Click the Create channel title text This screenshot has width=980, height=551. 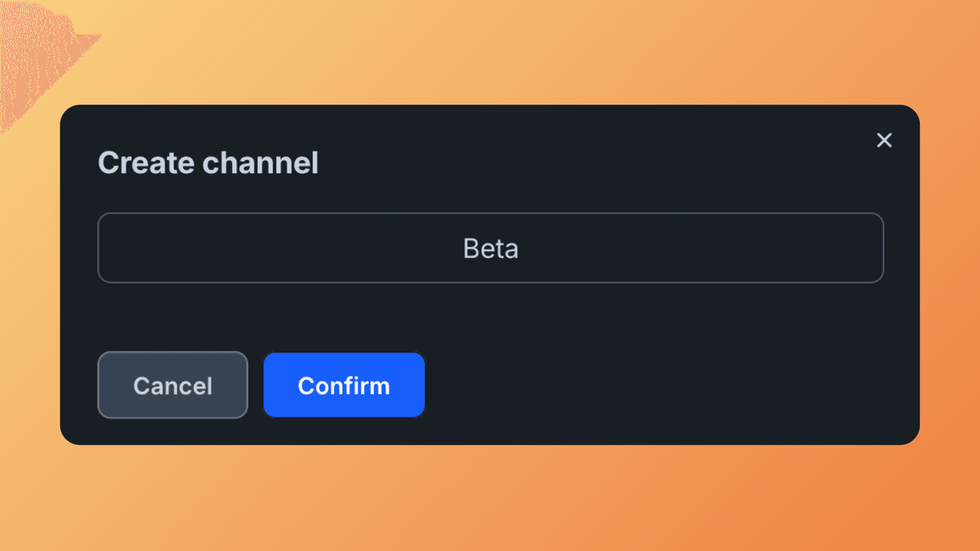(208, 163)
